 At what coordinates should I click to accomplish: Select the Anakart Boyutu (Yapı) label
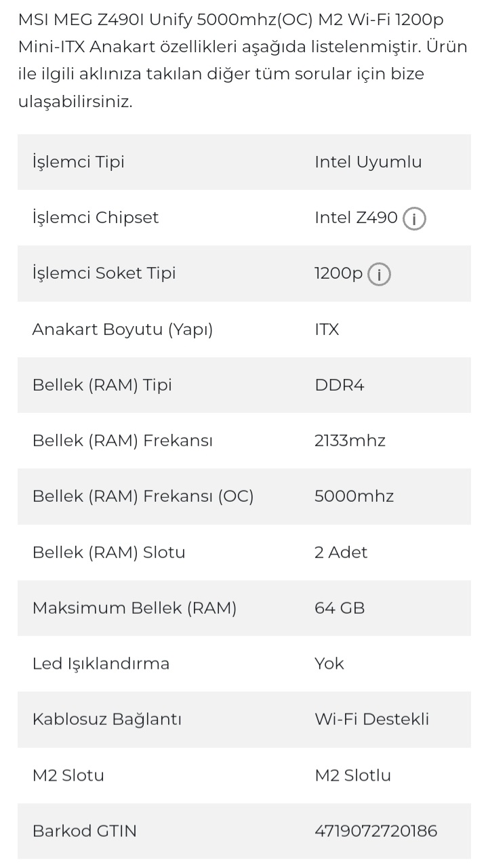pos(123,330)
